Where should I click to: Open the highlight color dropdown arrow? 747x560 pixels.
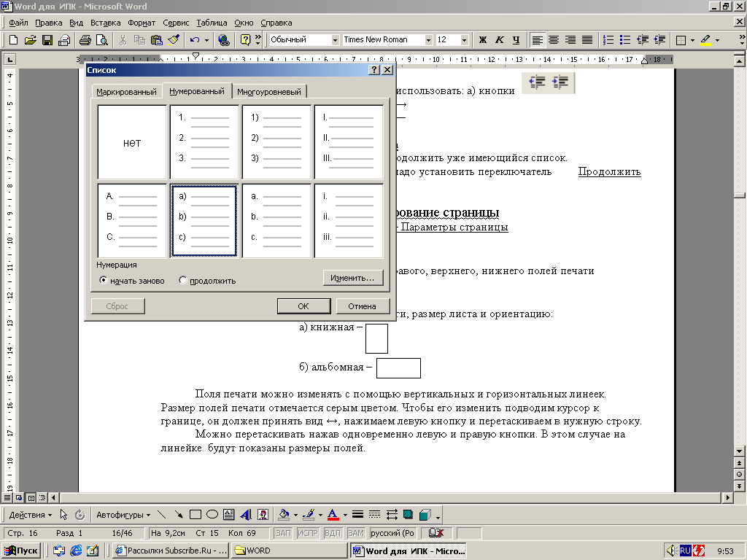[717, 40]
